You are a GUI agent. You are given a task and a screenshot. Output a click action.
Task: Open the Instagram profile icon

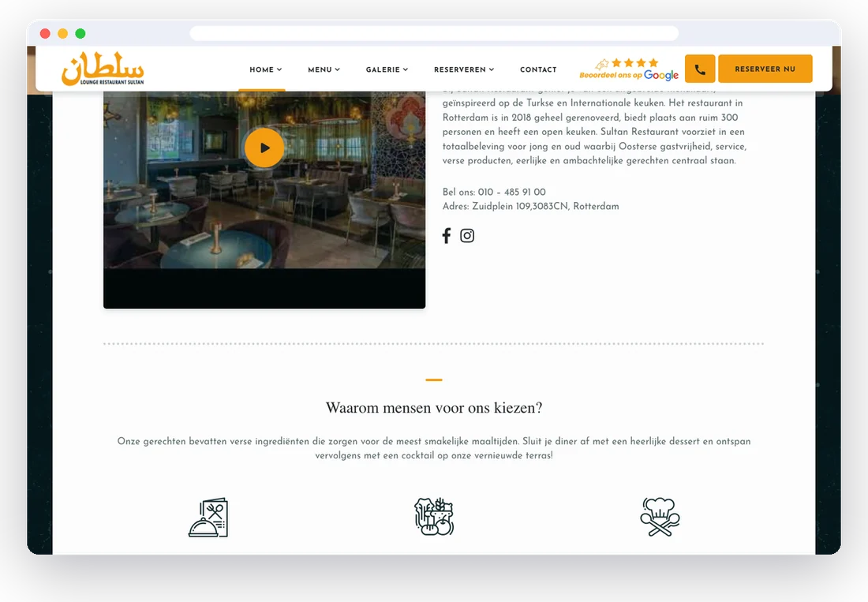click(467, 236)
